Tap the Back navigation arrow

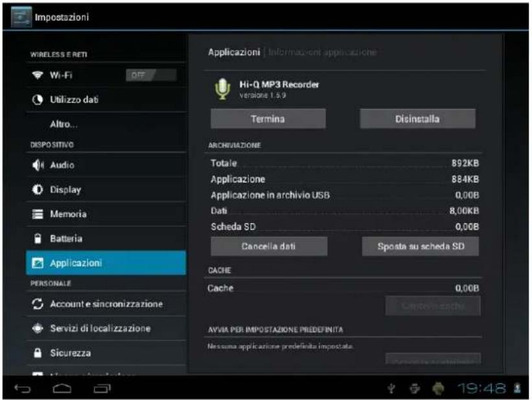point(23,388)
